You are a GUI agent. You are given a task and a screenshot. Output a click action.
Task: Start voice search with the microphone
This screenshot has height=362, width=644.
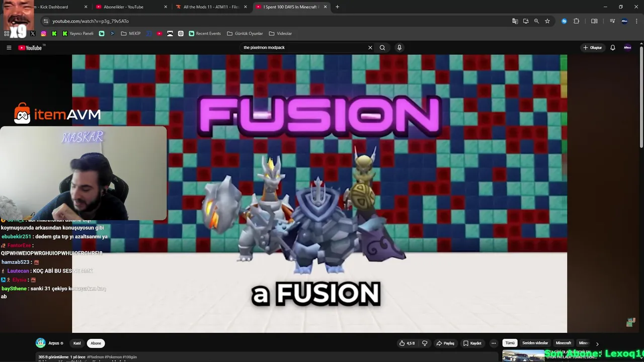click(399, 48)
